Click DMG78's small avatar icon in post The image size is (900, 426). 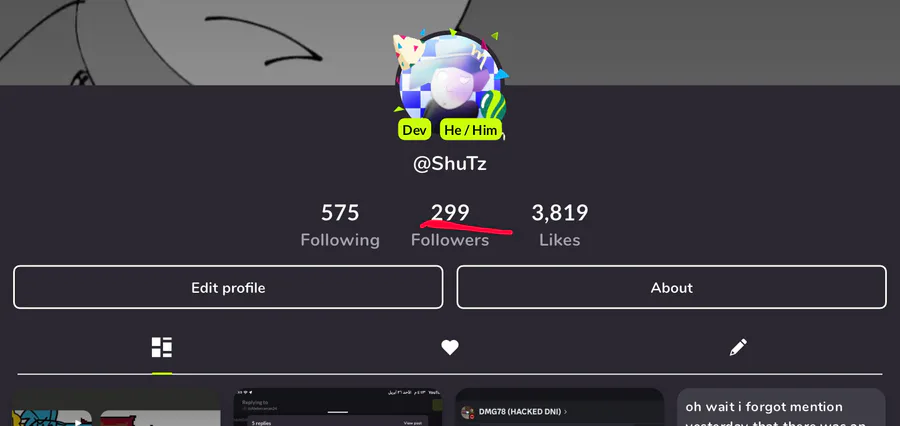pyautogui.click(x=468, y=412)
